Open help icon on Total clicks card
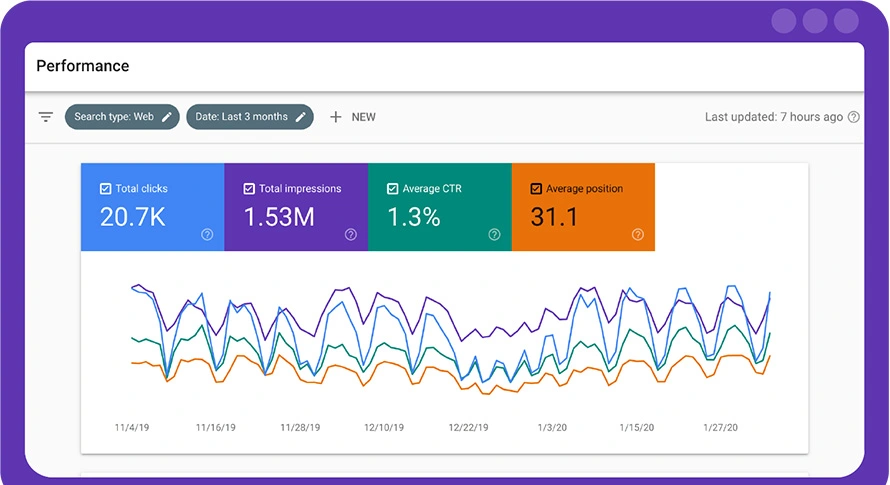Viewport: 890px width, 485px height. 207,235
